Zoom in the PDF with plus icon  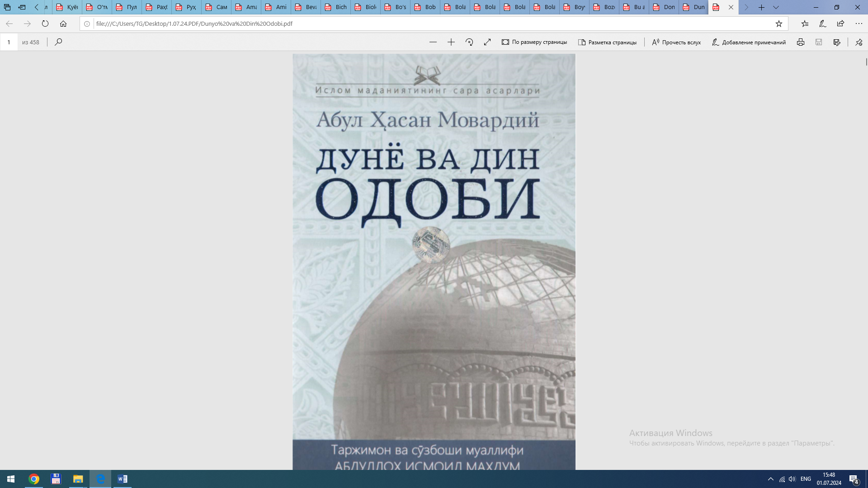click(x=451, y=42)
